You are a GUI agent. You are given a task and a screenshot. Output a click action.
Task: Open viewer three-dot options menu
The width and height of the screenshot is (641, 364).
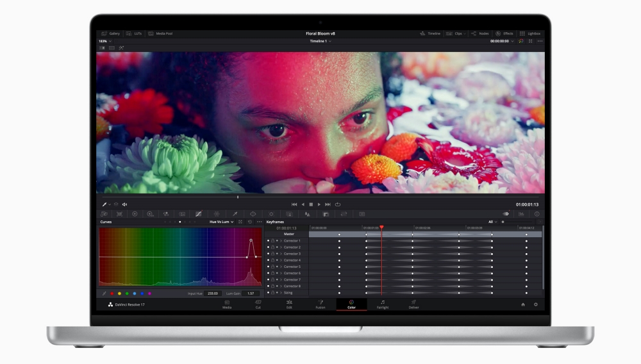[540, 41]
